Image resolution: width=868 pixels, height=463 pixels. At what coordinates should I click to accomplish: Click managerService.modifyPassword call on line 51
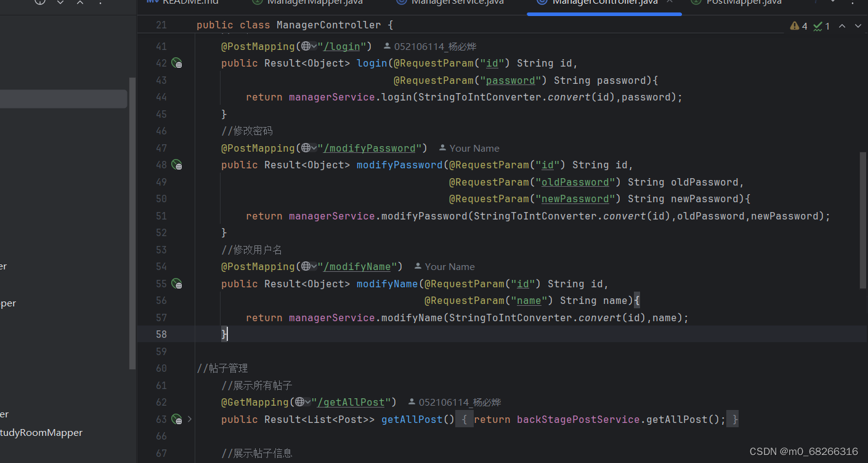coord(378,216)
